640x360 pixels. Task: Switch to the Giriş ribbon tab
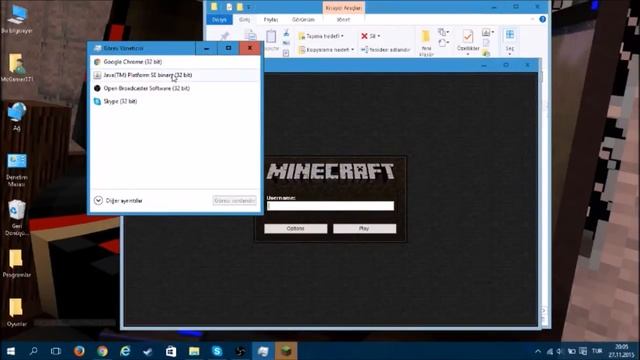coord(244,20)
